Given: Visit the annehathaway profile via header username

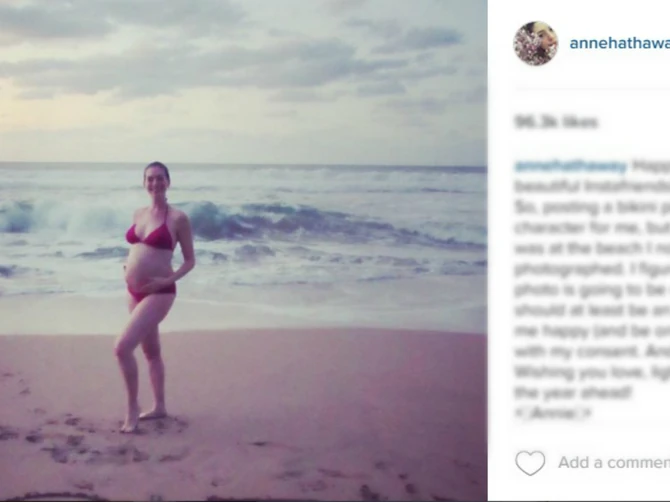Looking at the screenshot, I should click(x=620, y=43).
